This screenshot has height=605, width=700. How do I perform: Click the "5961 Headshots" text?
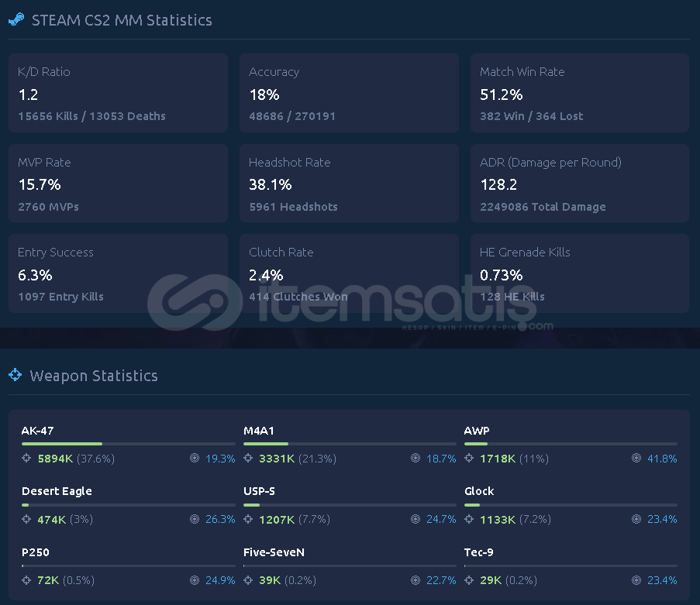point(293,207)
